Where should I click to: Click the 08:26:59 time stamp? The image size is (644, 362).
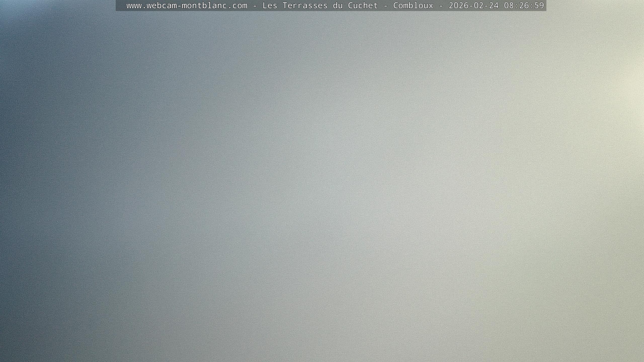tap(524, 6)
